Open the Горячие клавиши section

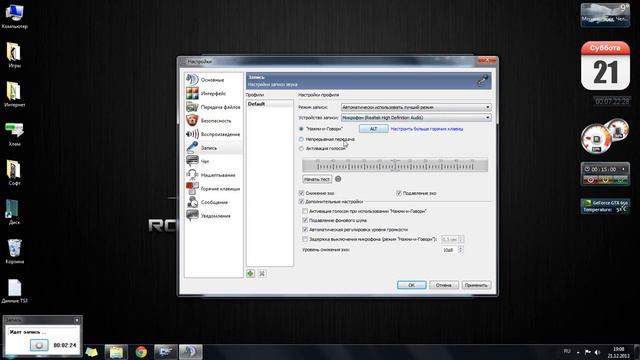tap(213, 189)
